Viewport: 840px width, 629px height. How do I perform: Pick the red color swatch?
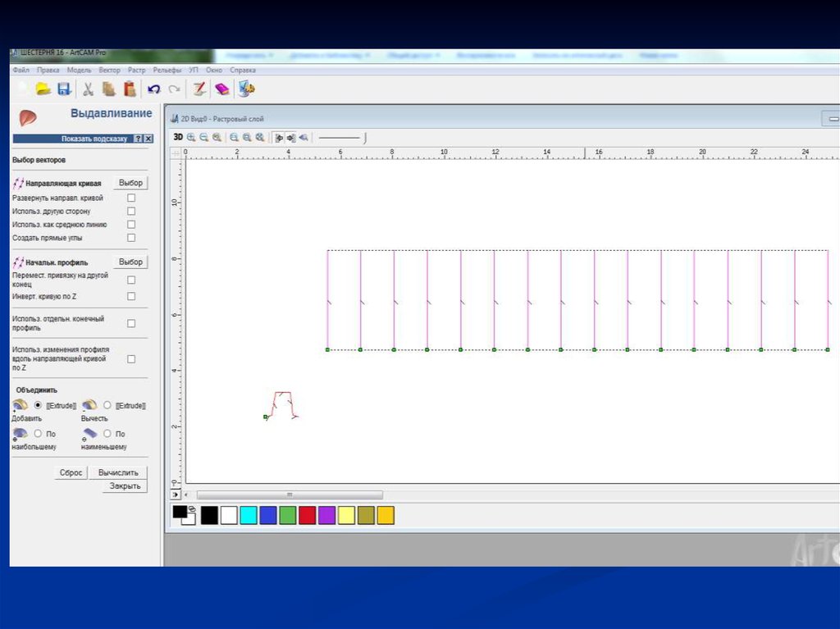point(308,515)
